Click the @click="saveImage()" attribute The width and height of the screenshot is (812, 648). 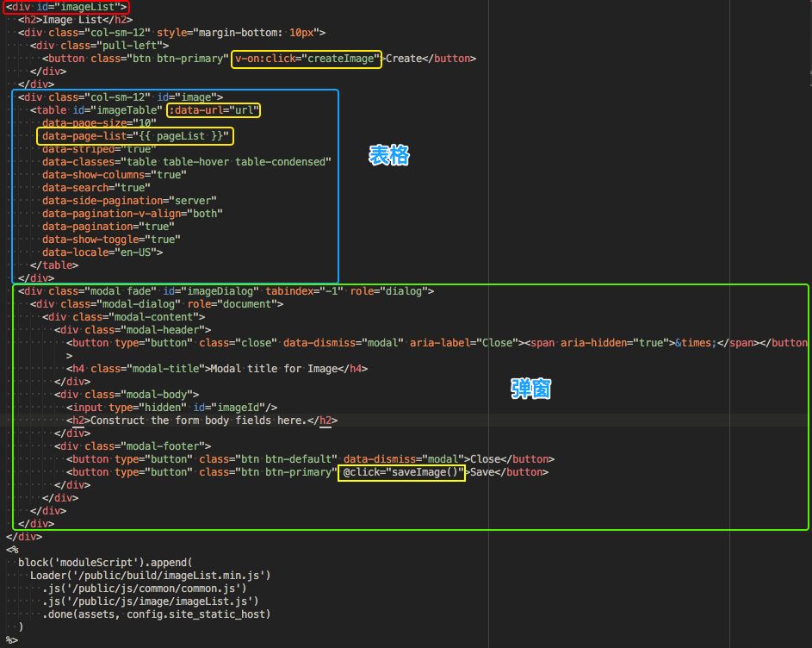point(401,472)
